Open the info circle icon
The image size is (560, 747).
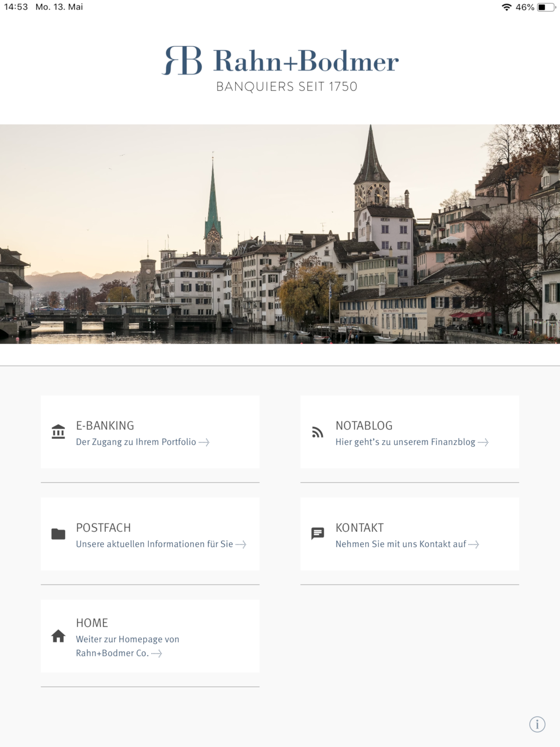coord(537,724)
